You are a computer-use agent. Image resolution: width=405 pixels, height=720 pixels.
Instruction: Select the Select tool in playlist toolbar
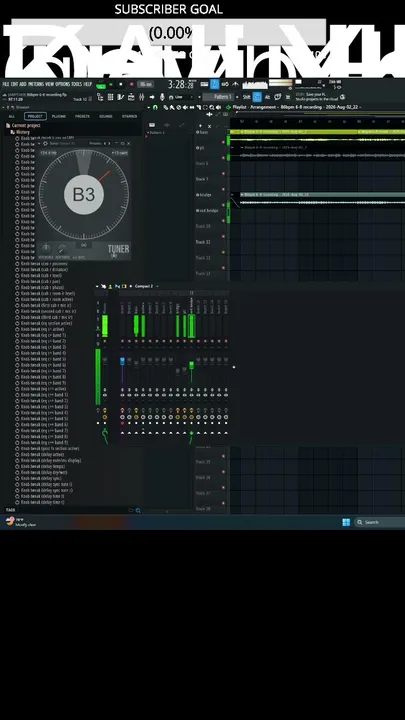[205, 107]
